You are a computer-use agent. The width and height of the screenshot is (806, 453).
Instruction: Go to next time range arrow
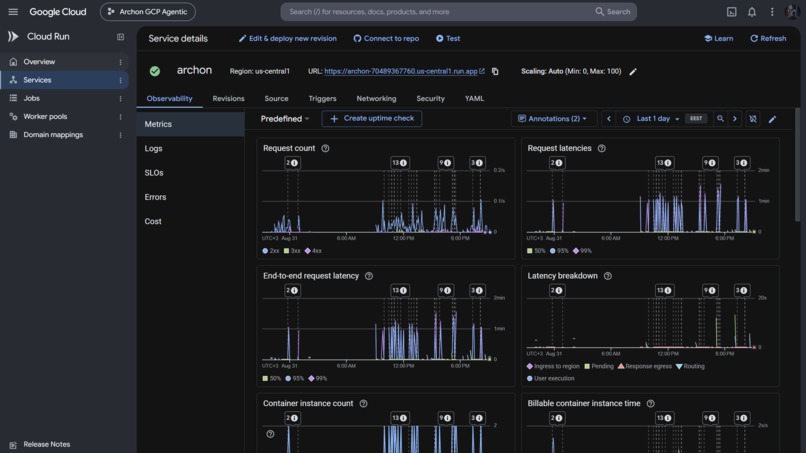click(735, 119)
